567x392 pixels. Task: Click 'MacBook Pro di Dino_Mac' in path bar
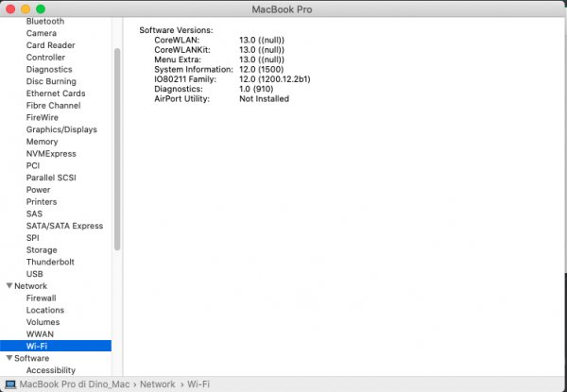[74, 384]
